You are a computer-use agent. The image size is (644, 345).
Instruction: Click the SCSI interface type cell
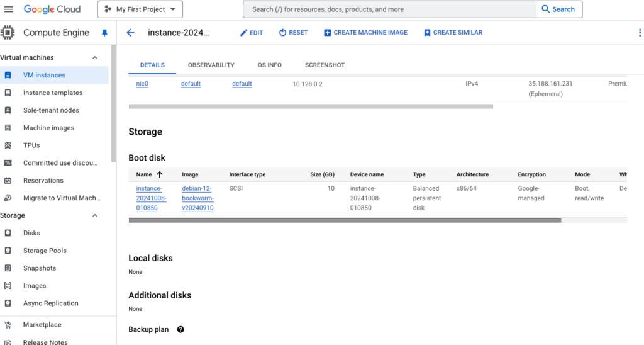coord(236,188)
